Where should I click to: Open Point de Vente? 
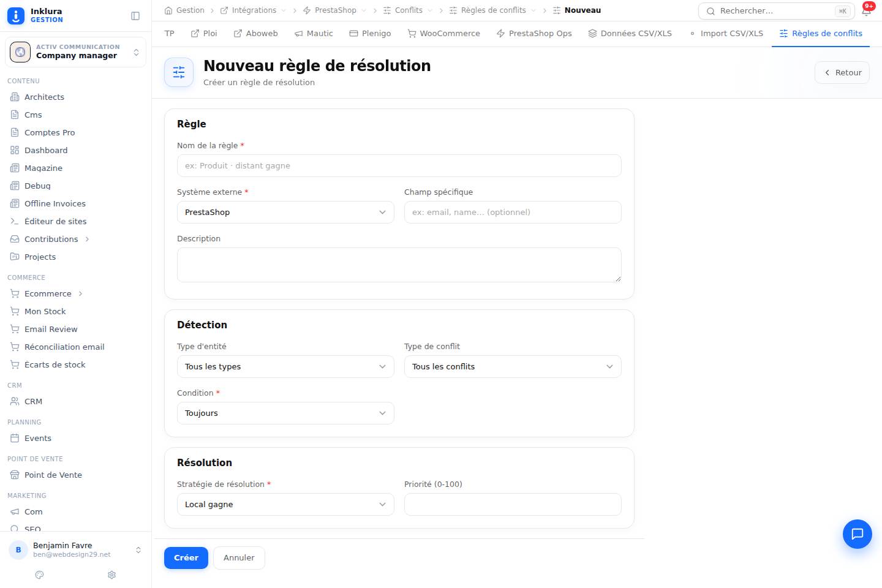[x=75, y=475]
